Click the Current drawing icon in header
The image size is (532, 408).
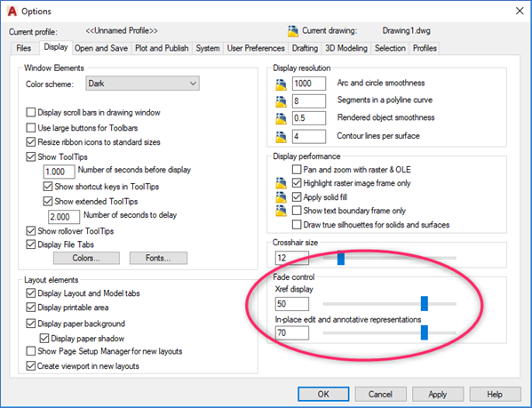[293, 31]
